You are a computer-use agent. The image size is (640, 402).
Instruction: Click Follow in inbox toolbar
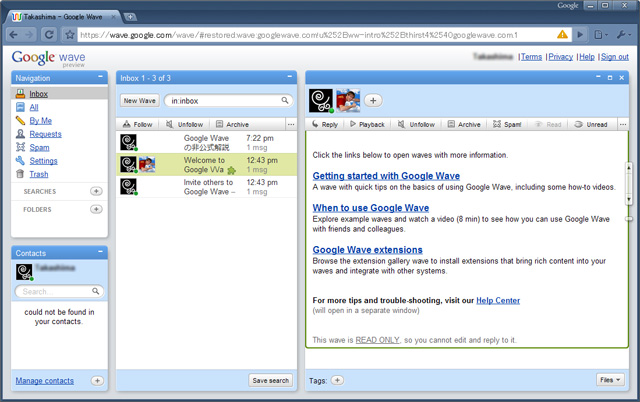click(x=138, y=124)
